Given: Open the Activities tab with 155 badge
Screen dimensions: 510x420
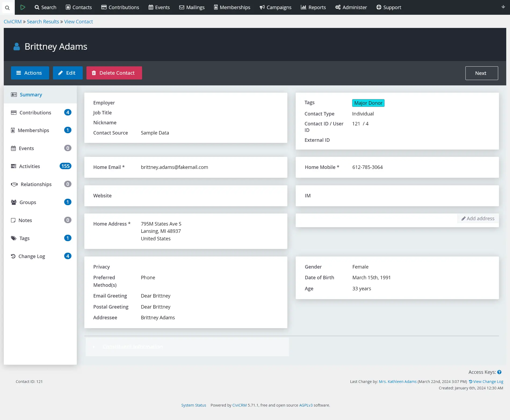Looking at the screenshot, I should tap(29, 166).
